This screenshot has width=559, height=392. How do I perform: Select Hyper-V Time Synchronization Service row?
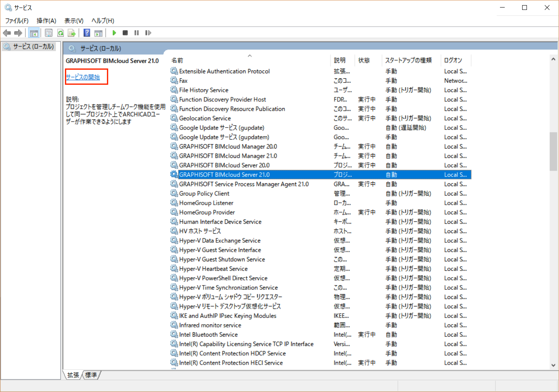click(321, 287)
